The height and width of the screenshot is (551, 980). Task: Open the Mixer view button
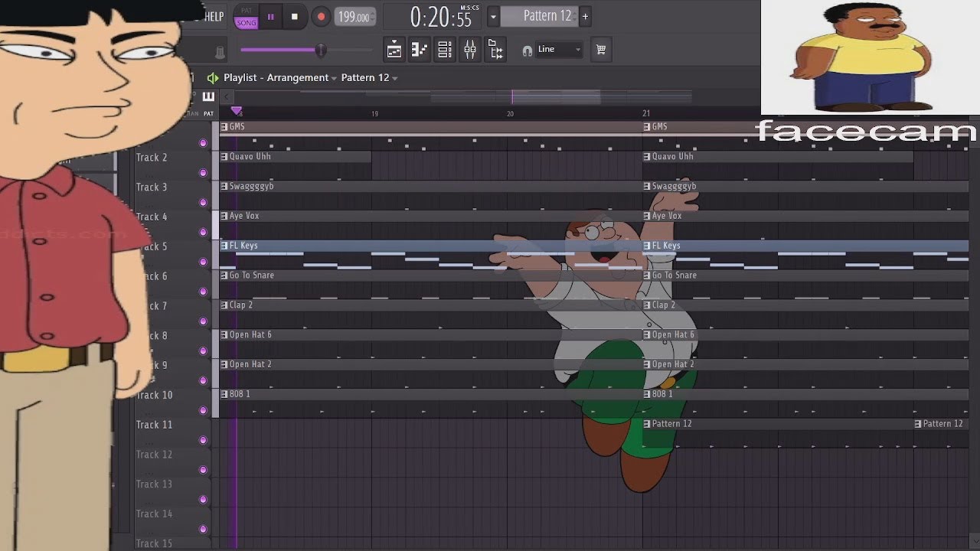coord(470,50)
